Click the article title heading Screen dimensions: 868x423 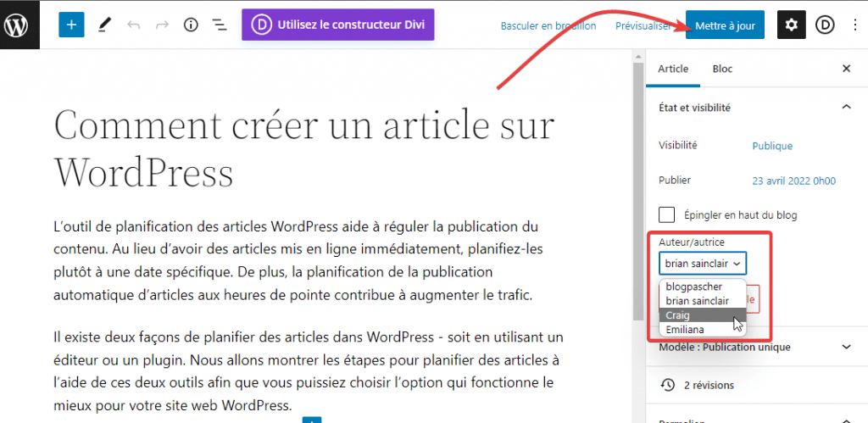(x=304, y=147)
